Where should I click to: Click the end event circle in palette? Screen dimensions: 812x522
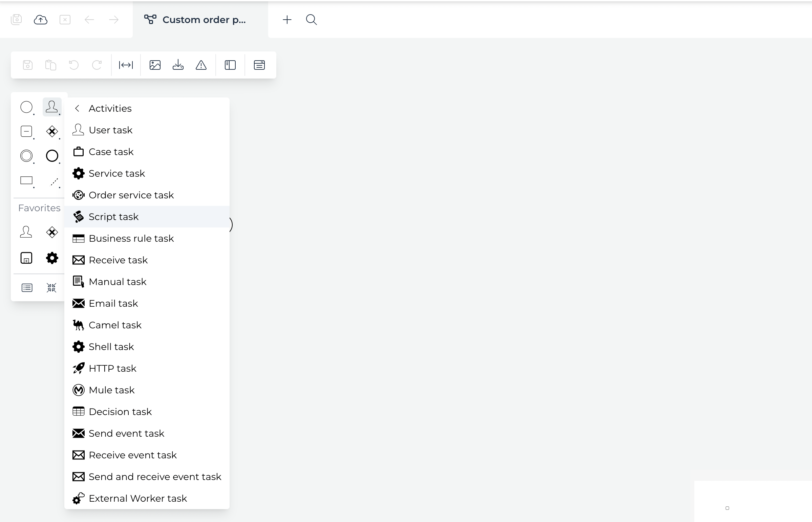click(x=52, y=156)
